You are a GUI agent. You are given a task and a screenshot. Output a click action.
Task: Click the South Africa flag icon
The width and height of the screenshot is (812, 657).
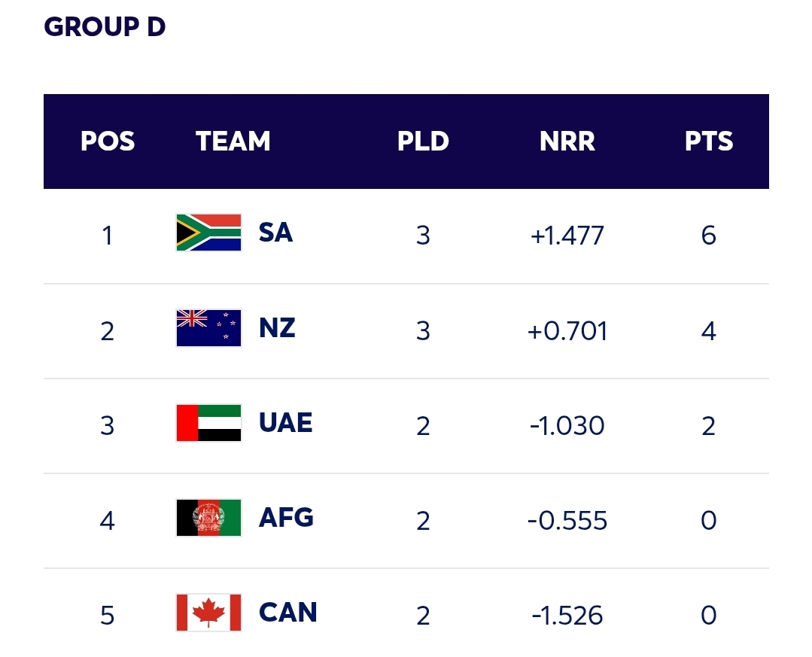click(x=208, y=233)
